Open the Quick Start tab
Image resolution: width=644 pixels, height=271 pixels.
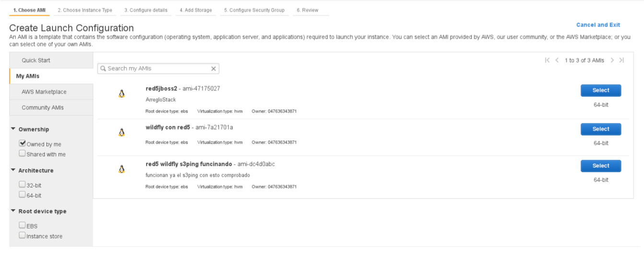(51, 60)
